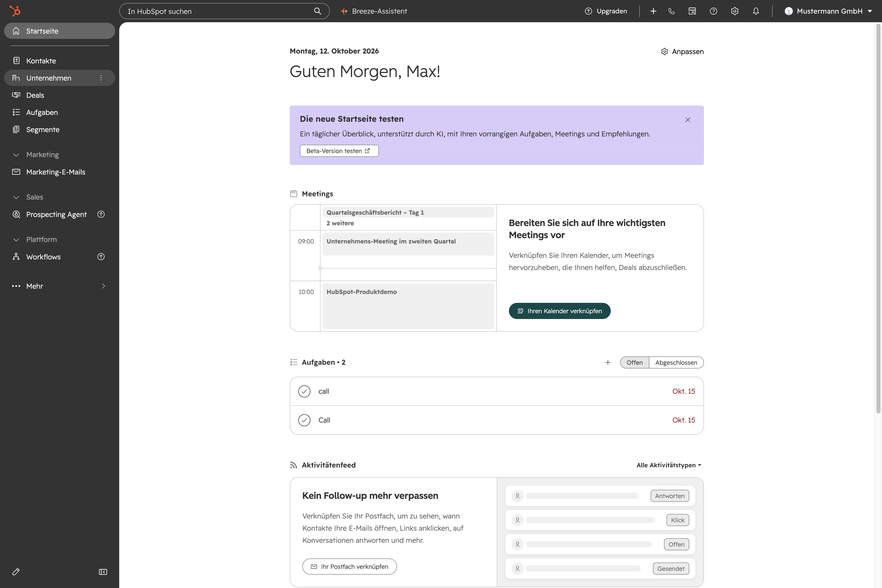Open Segmente in the sidebar
882x588 pixels.
tap(59, 129)
